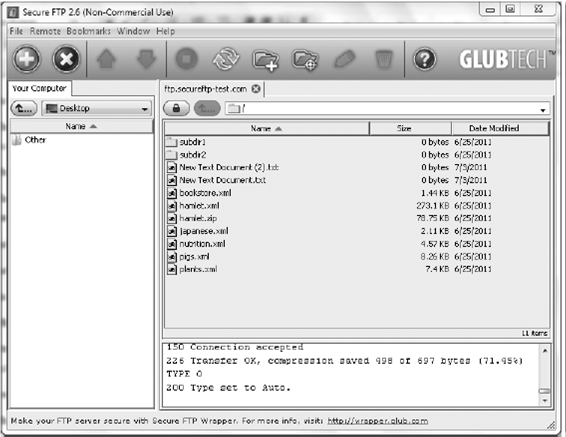Click the 273.1 KB size cell

(432, 206)
